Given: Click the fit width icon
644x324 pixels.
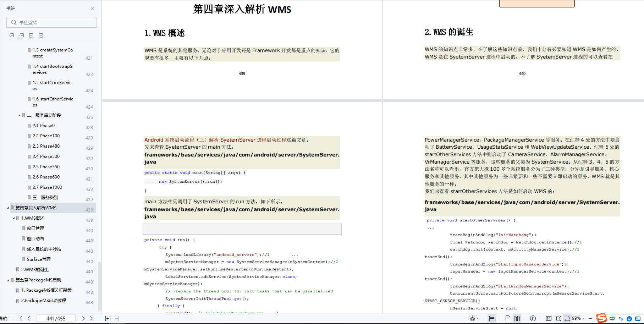Looking at the screenshot, I should [x=567, y=318].
